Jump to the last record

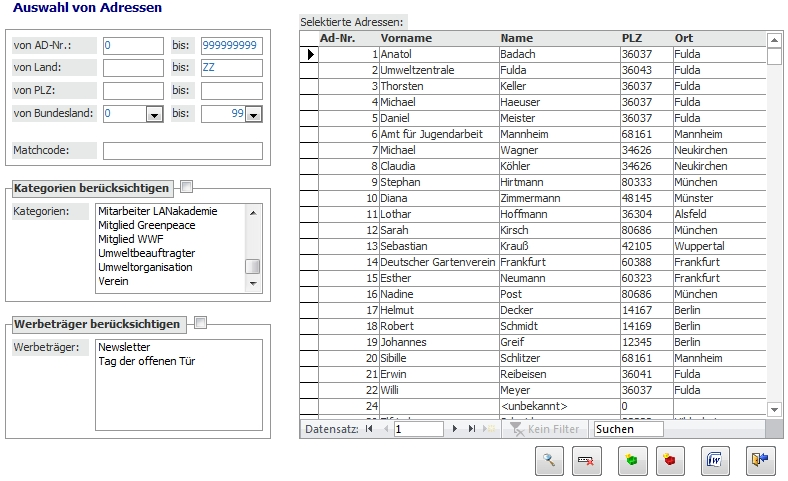pos(473,428)
